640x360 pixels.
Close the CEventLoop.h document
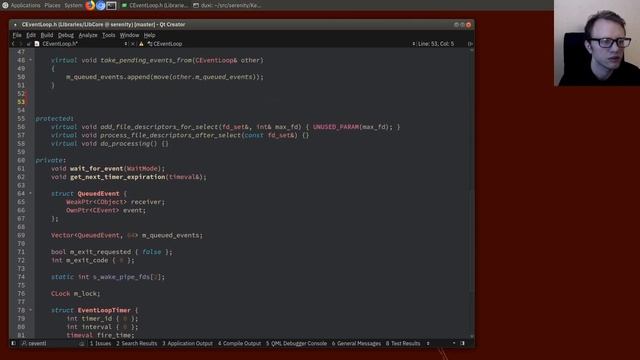coord(133,44)
